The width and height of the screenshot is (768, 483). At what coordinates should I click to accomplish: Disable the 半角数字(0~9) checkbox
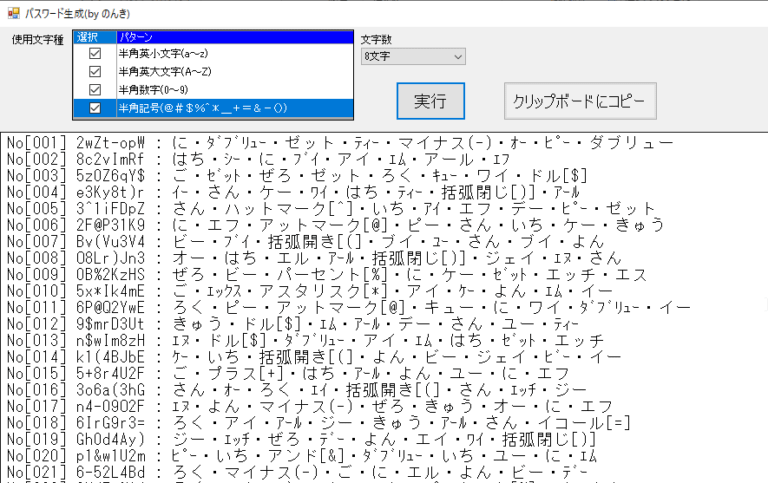95,89
